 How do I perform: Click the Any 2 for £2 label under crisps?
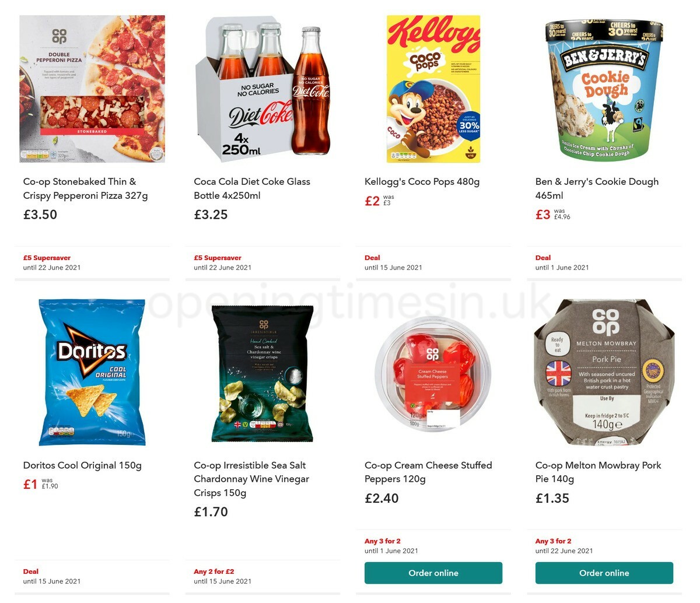pyautogui.click(x=212, y=572)
